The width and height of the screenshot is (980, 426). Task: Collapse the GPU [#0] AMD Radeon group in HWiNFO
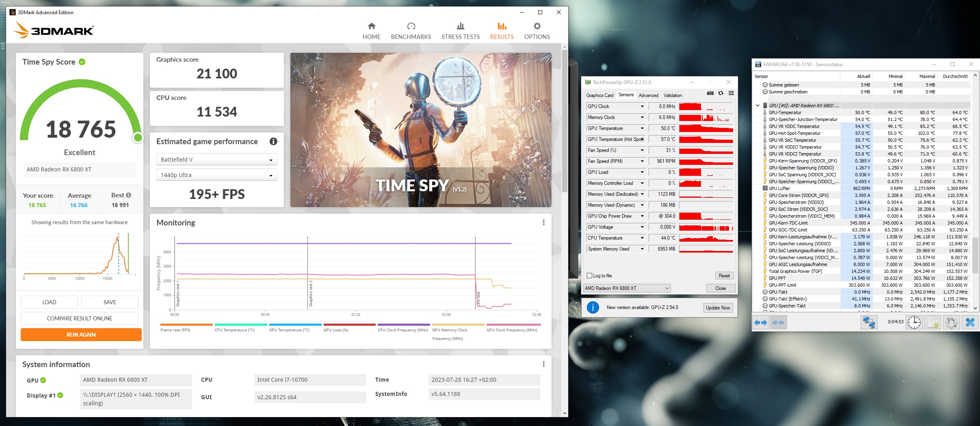757,106
